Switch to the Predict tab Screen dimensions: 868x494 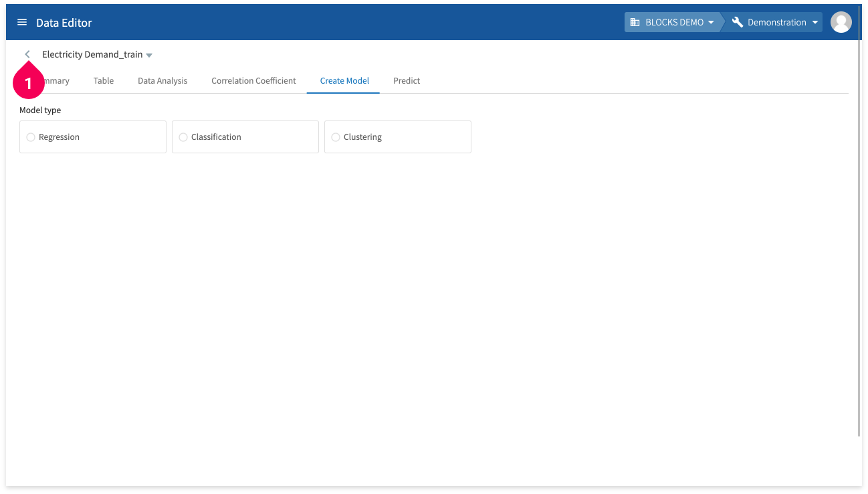(407, 80)
